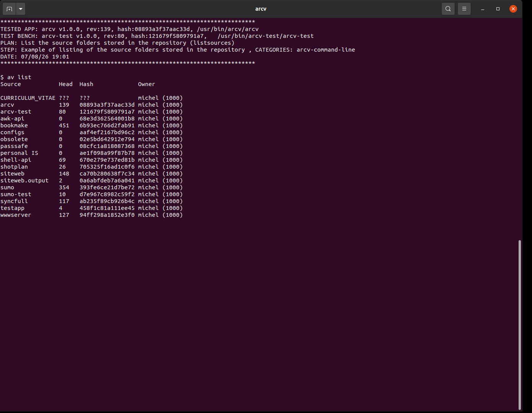Click the terminal vertical scrollbar
This screenshot has height=413, width=532.
[519, 325]
